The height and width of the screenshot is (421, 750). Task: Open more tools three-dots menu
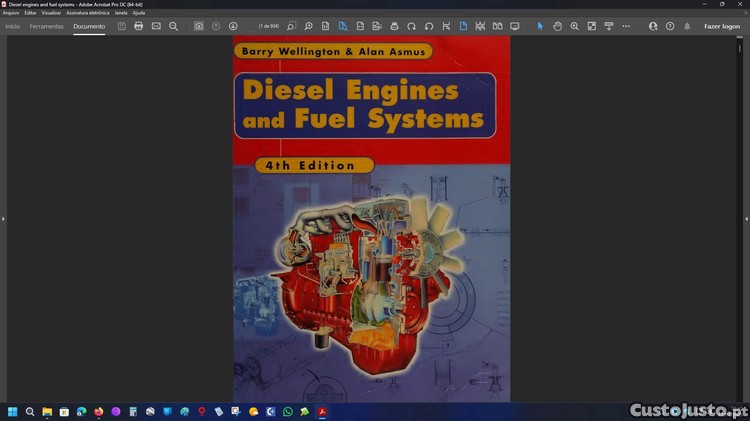(626, 26)
